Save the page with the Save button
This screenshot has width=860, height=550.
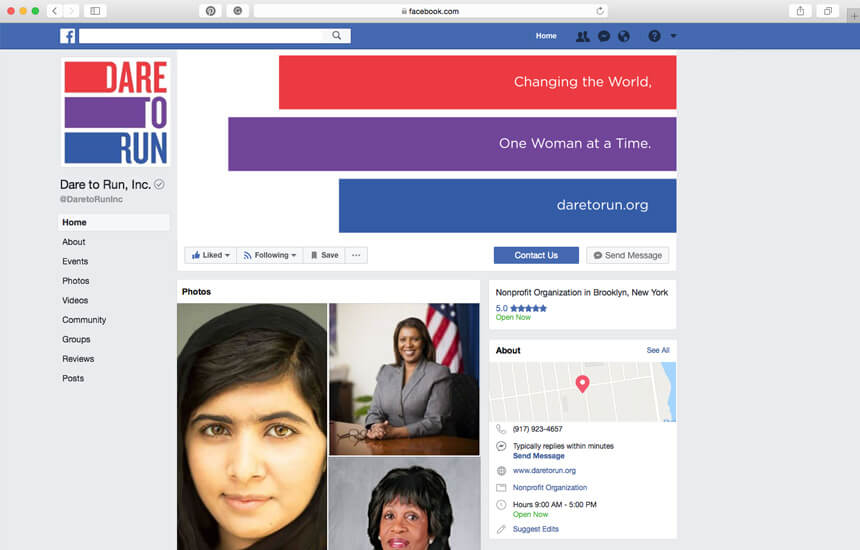pos(324,255)
